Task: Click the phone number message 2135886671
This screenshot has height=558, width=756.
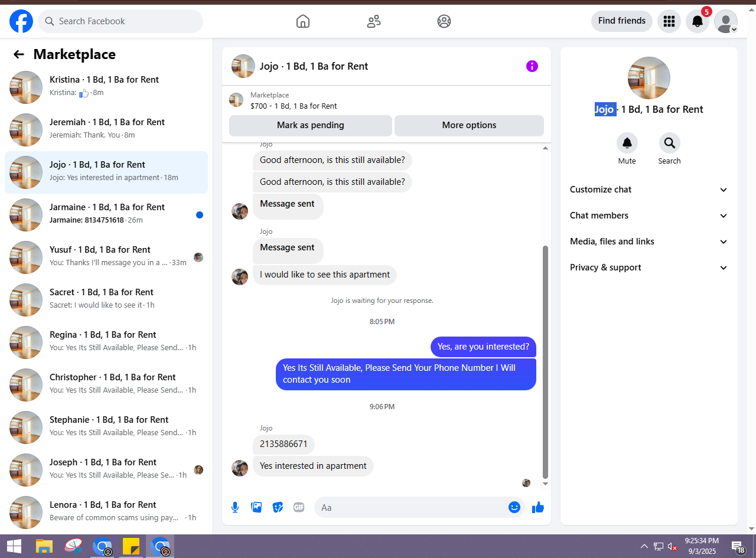Action: point(283,444)
